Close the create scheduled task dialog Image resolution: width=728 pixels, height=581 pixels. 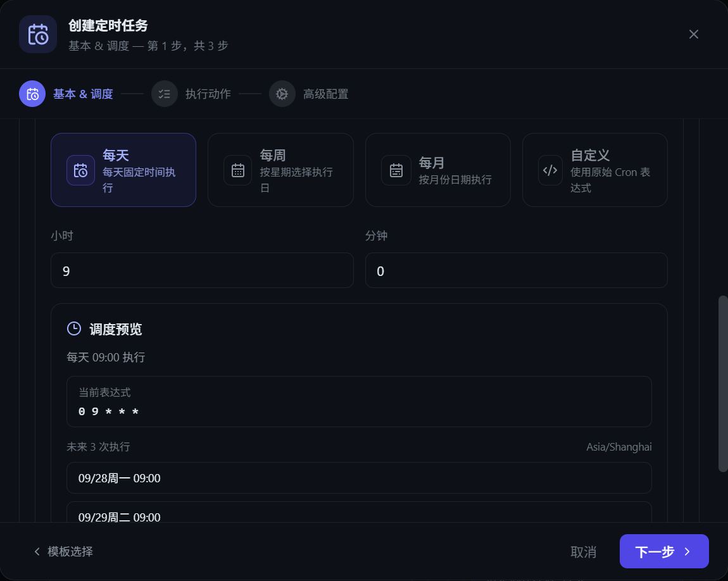[x=694, y=34]
